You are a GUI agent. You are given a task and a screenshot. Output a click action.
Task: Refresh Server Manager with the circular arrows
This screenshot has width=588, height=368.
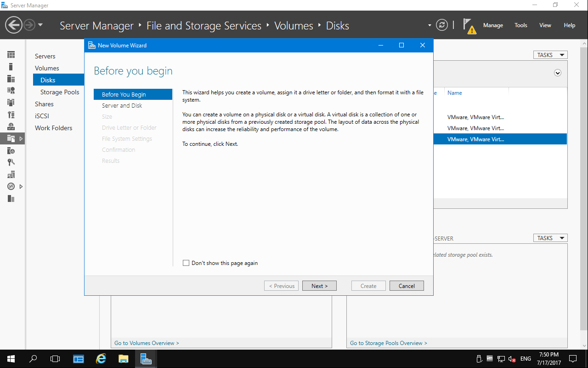tap(442, 25)
